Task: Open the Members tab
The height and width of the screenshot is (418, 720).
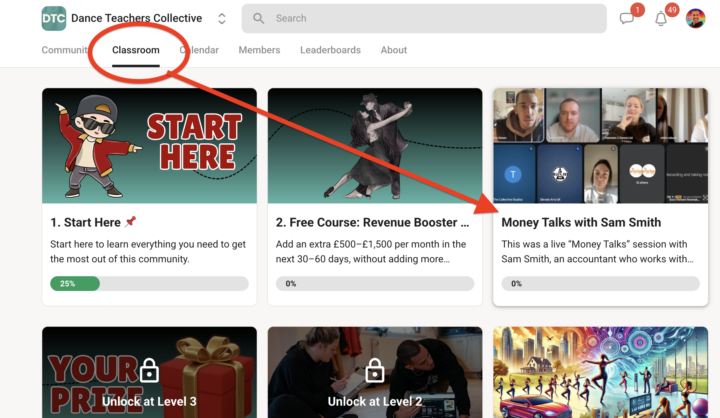Action: [x=259, y=50]
